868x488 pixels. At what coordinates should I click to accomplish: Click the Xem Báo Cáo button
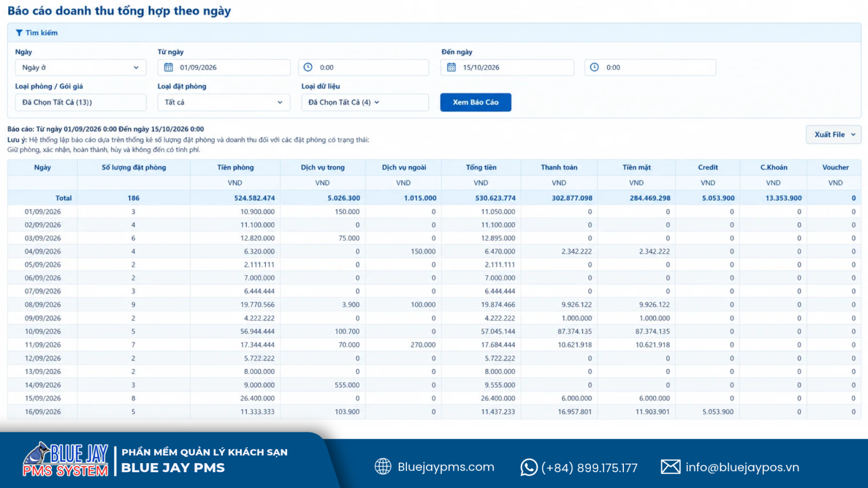pos(476,102)
